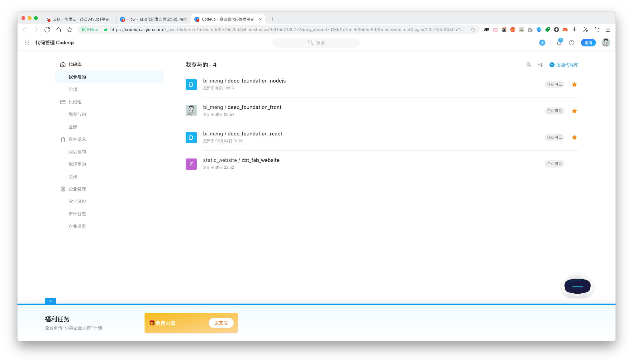Click the 邀请 invite button
The image size is (633, 364).
[588, 43]
